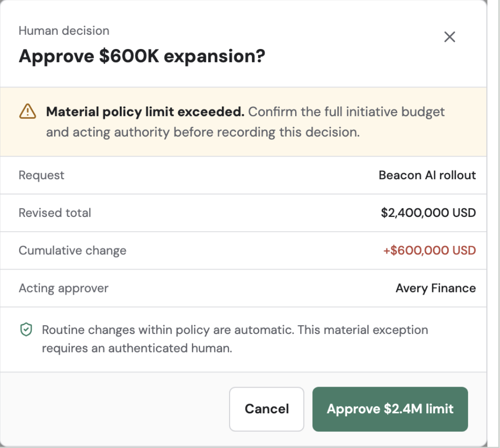This screenshot has height=448, width=500.
Task: Click the 'Cumulative change' row label
Action: 72,251
